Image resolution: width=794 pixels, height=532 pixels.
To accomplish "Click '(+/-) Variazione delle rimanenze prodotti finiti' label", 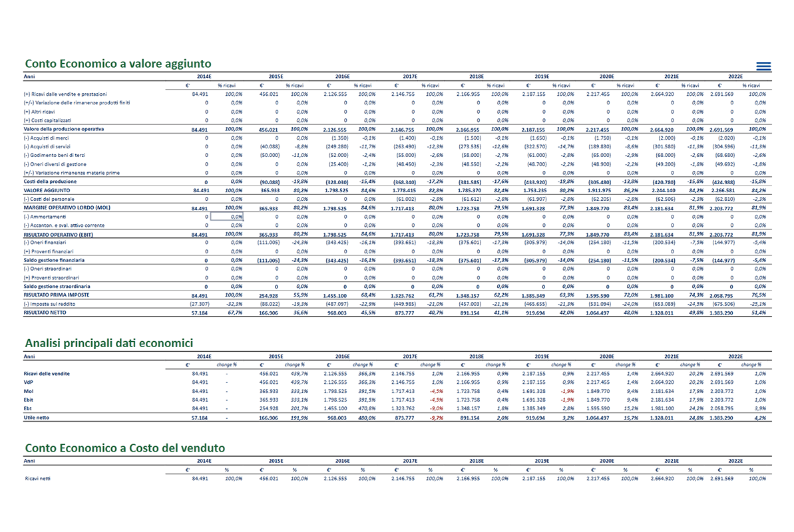I will (x=77, y=103).
